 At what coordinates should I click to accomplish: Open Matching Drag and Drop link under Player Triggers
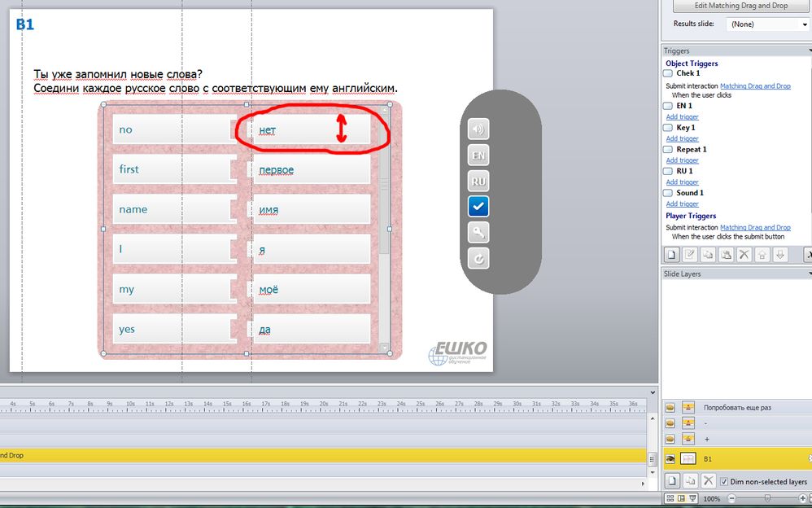click(x=755, y=228)
